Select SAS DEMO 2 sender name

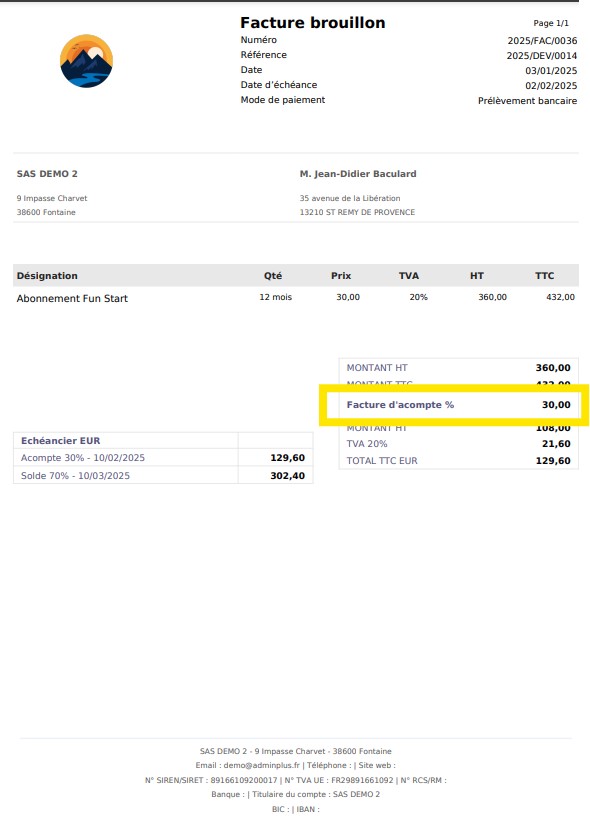coord(47,173)
